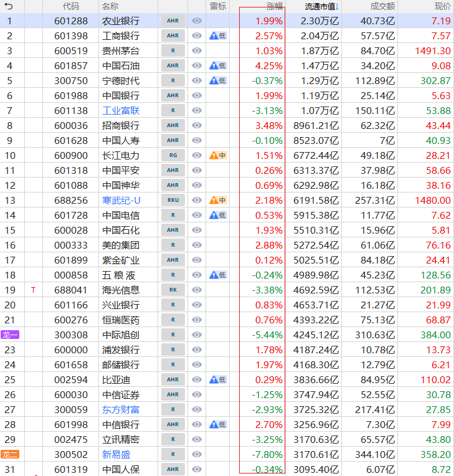Image resolution: width=454 pixels, height=476 pixels.
Task: Toggle the eye icon for 宁德时代
Action: pos(197,80)
